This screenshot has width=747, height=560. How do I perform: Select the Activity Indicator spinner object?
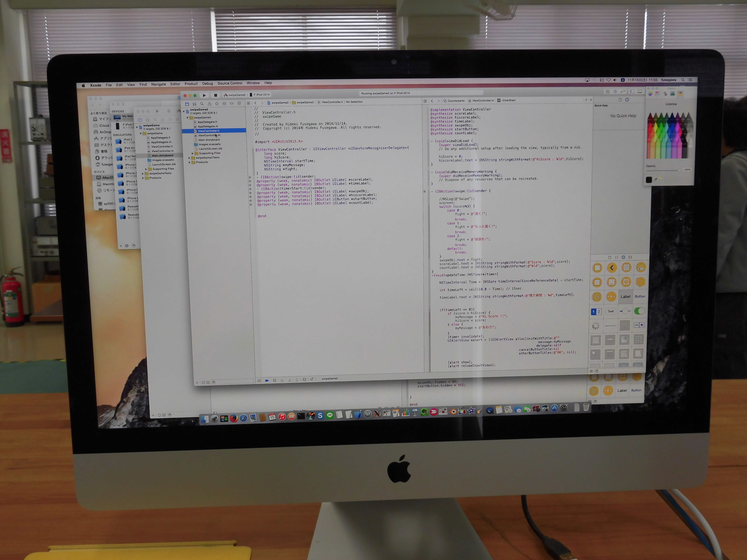[596, 326]
